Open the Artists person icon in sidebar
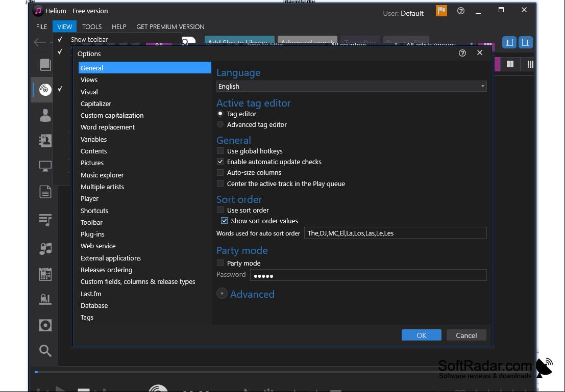The image size is (565, 392). (x=45, y=115)
